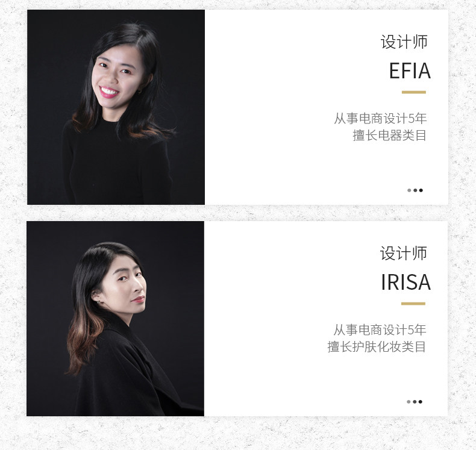Image resolution: width=476 pixels, height=450 pixels.
Task: Click the designer name IRISA
Action: click(406, 282)
